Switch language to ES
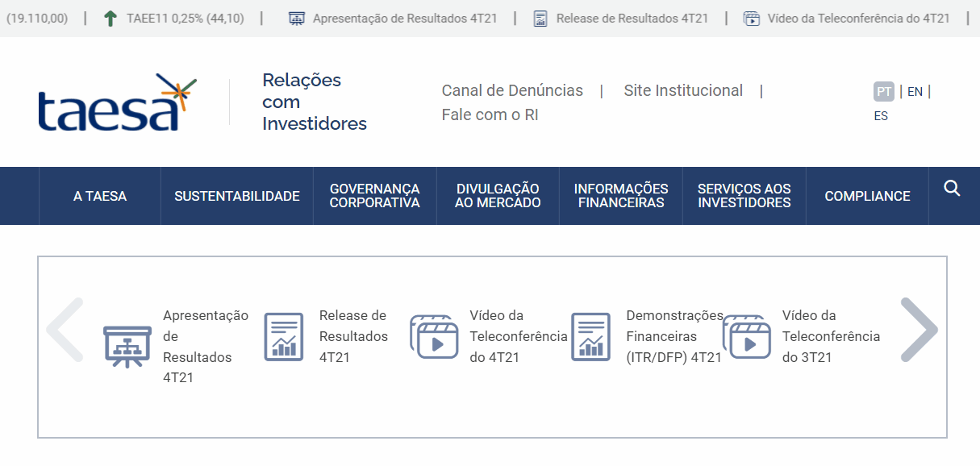Viewport: 980px width, 466px height. pyautogui.click(x=881, y=116)
